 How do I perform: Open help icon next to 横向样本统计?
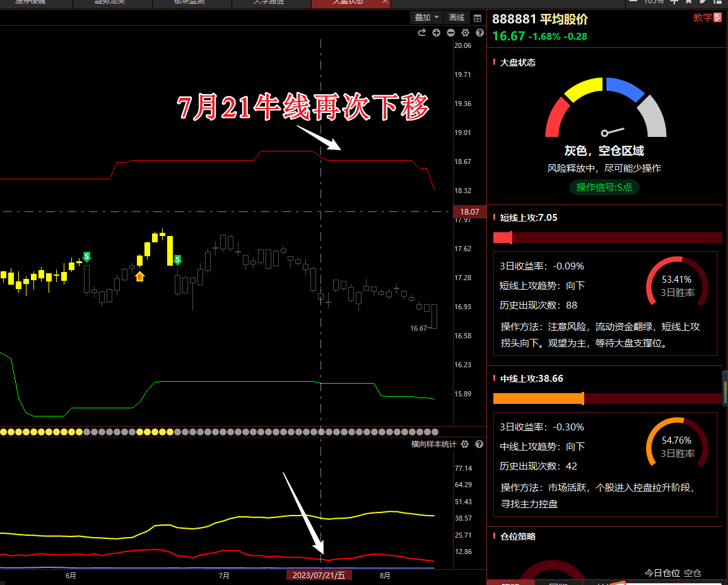pos(479,444)
